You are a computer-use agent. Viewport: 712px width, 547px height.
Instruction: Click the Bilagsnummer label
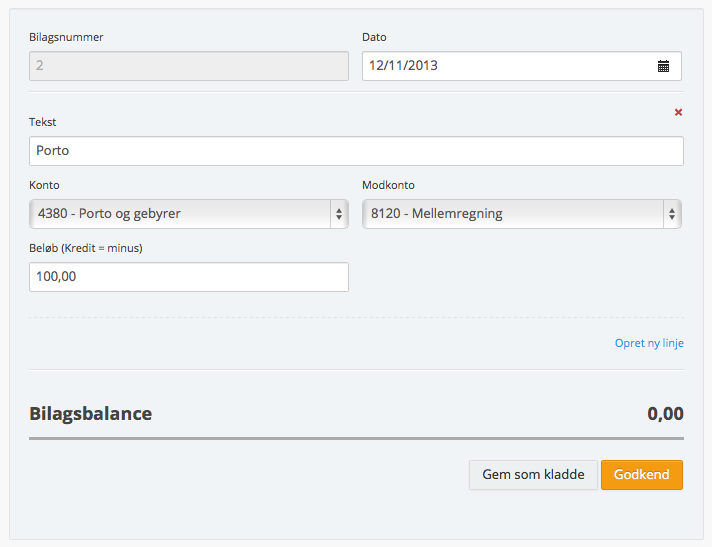click(66, 37)
